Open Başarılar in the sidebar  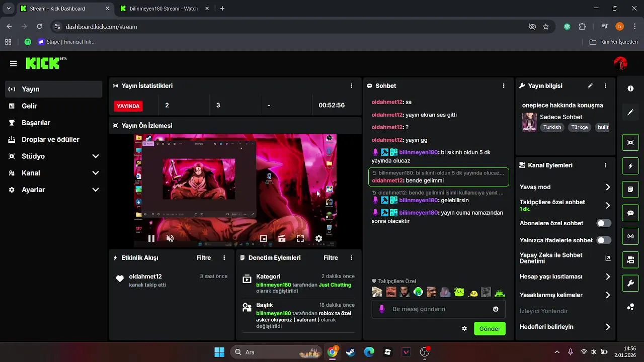[53, 123]
